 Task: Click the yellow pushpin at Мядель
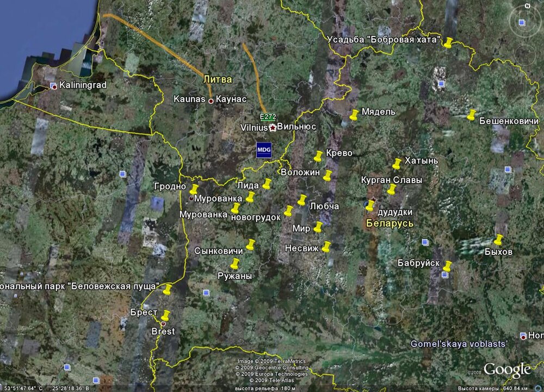354,115
